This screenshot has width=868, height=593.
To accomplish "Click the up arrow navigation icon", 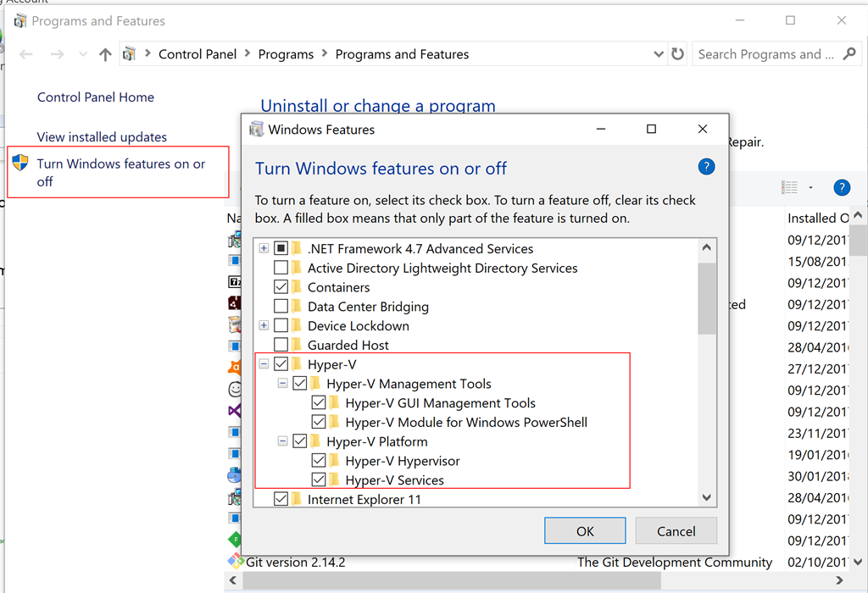I will click(x=105, y=54).
